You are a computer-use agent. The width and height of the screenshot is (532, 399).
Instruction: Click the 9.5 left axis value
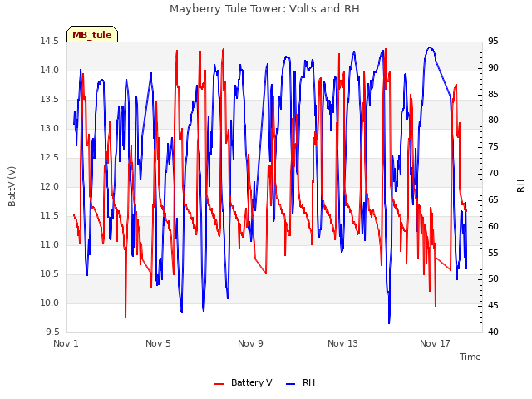(52, 332)
